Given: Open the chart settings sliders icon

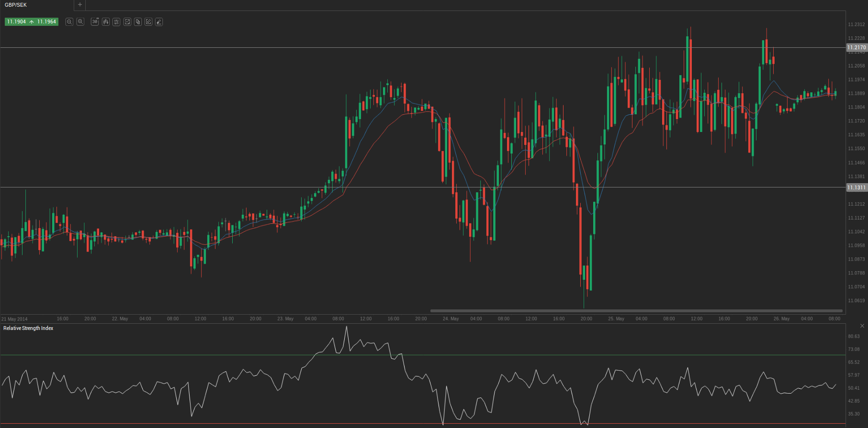Looking at the screenshot, I should 116,22.
